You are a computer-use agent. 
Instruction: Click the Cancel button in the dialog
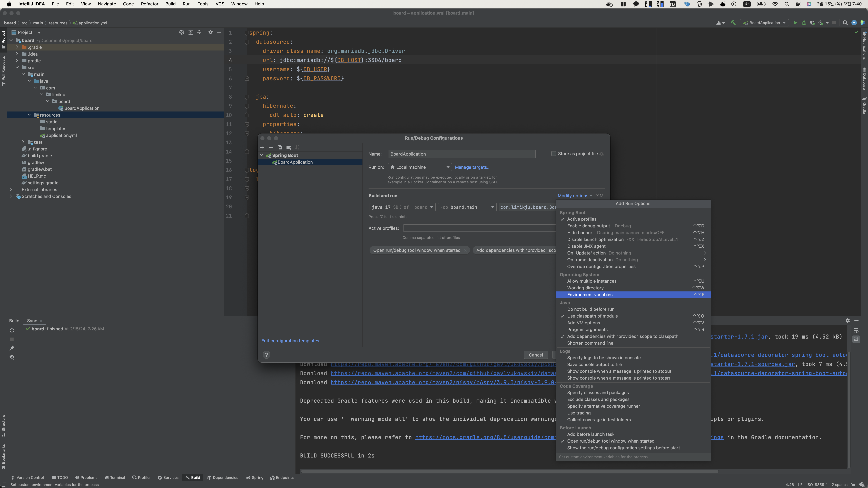point(535,355)
